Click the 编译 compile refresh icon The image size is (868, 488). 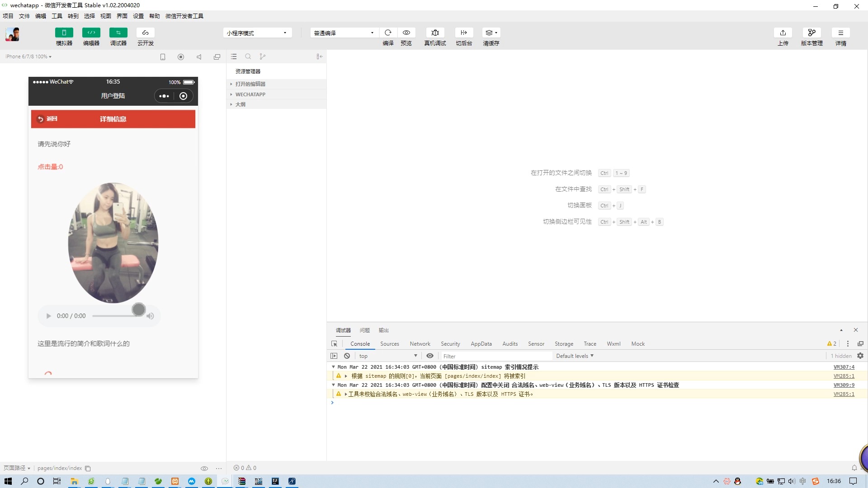(388, 33)
